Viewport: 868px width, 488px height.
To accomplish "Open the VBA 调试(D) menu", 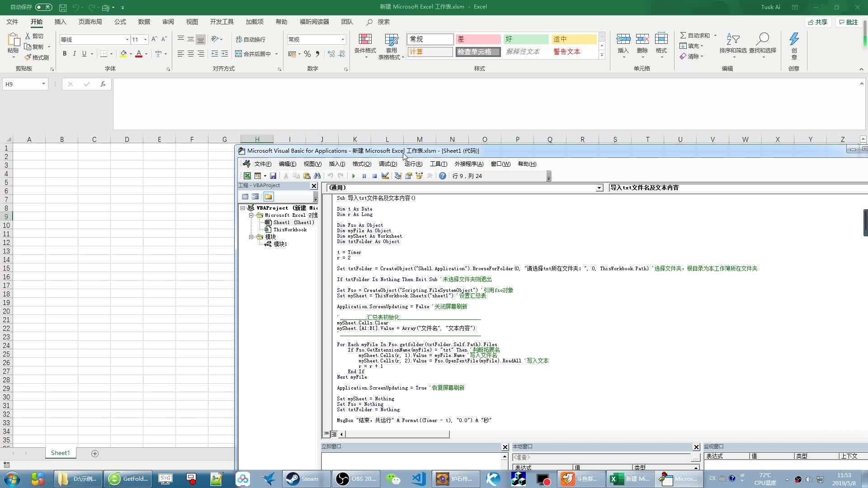I will click(388, 164).
